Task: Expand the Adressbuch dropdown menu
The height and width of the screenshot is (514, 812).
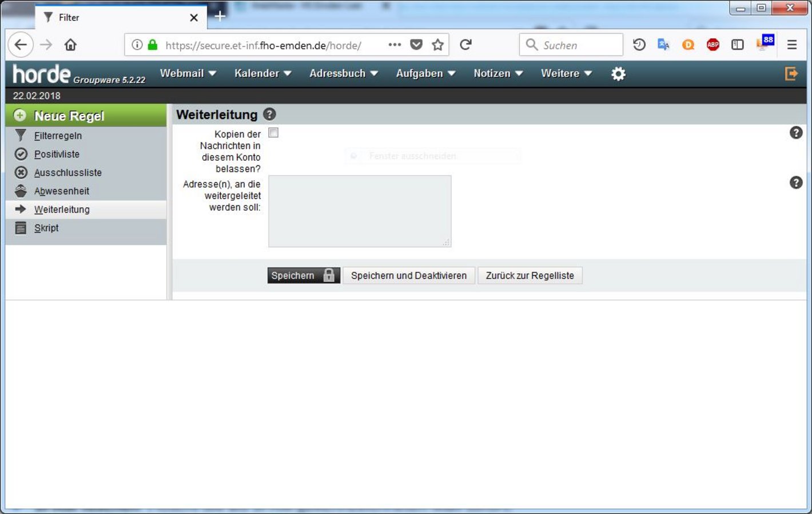Action: pos(344,73)
